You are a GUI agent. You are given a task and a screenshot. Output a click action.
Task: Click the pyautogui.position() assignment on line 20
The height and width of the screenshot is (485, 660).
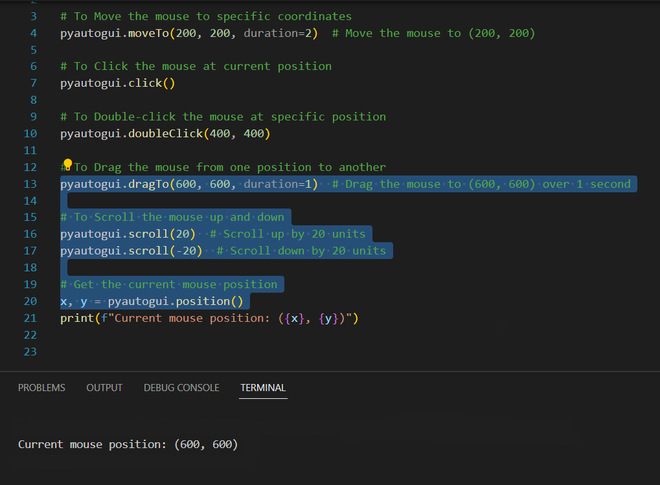pos(152,301)
